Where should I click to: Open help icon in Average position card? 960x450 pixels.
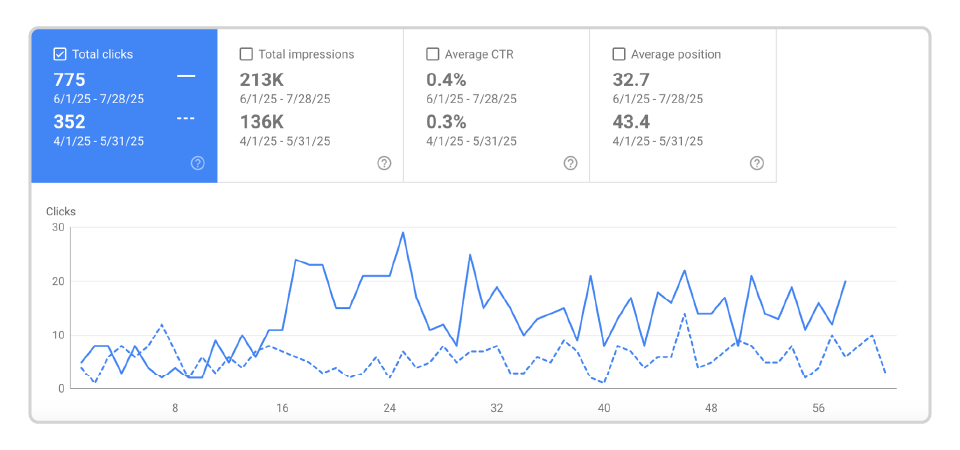[x=757, y=163]
